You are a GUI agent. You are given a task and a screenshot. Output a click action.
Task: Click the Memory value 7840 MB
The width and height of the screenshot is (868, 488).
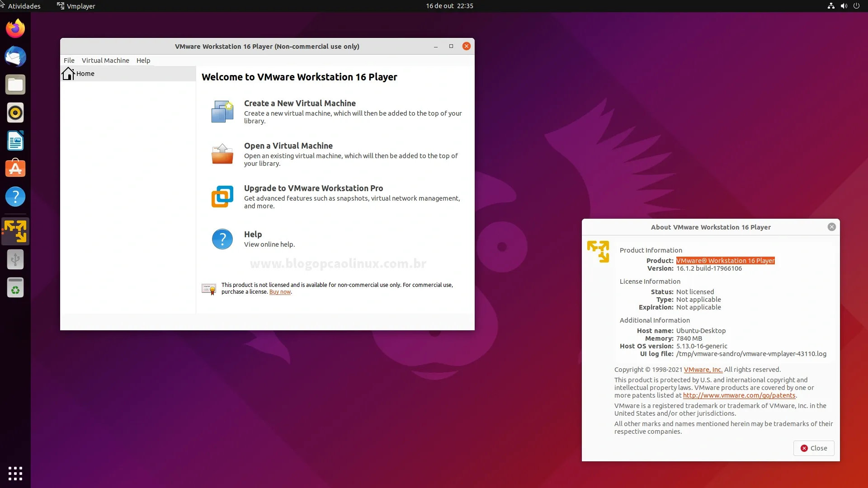click(689, 338)
